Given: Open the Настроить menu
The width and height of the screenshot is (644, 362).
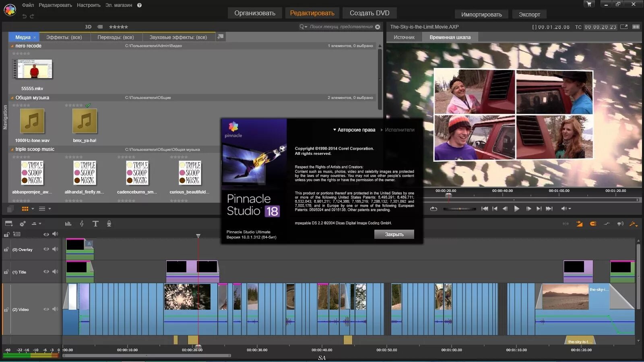Looking at the screenshot, I should (x=89, y=5).
